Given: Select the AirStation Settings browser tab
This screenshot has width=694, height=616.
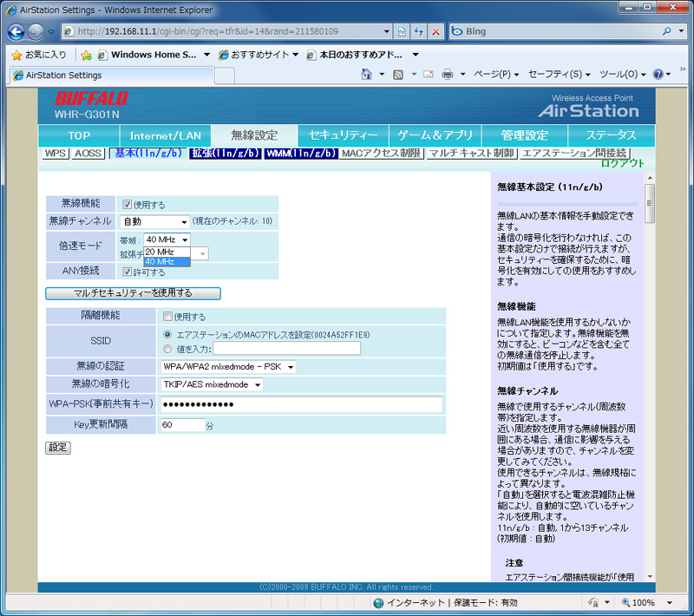Looking at the screenshot, I should (x=112, y=75).
